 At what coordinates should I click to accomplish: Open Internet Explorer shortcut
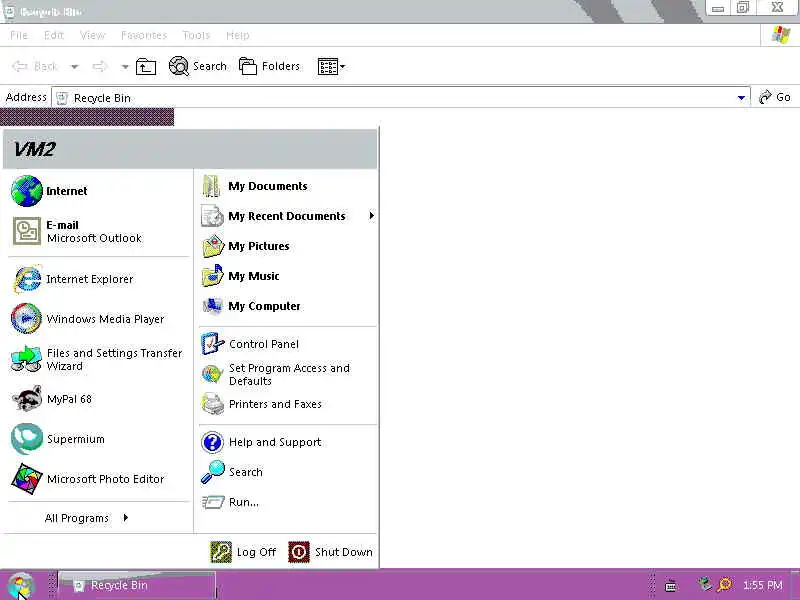click(99, 279)
